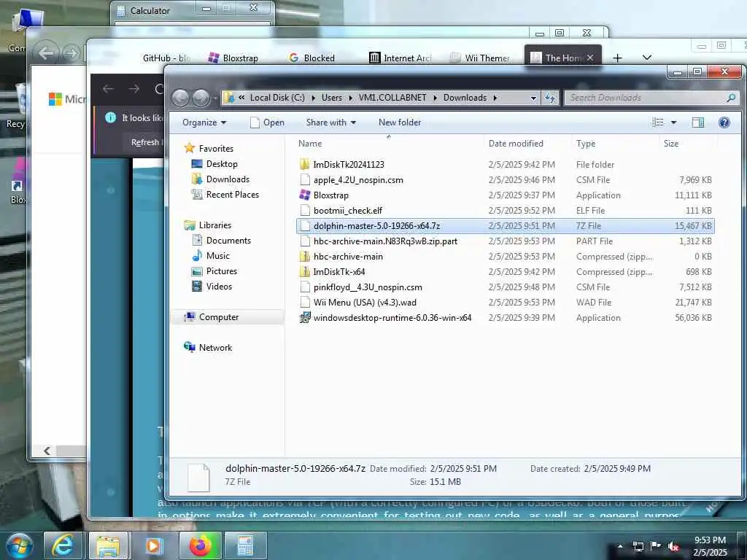Select windowsdesktop-runtime installer icon
Screen dimensions: 747x560
[x=304, y=318]
